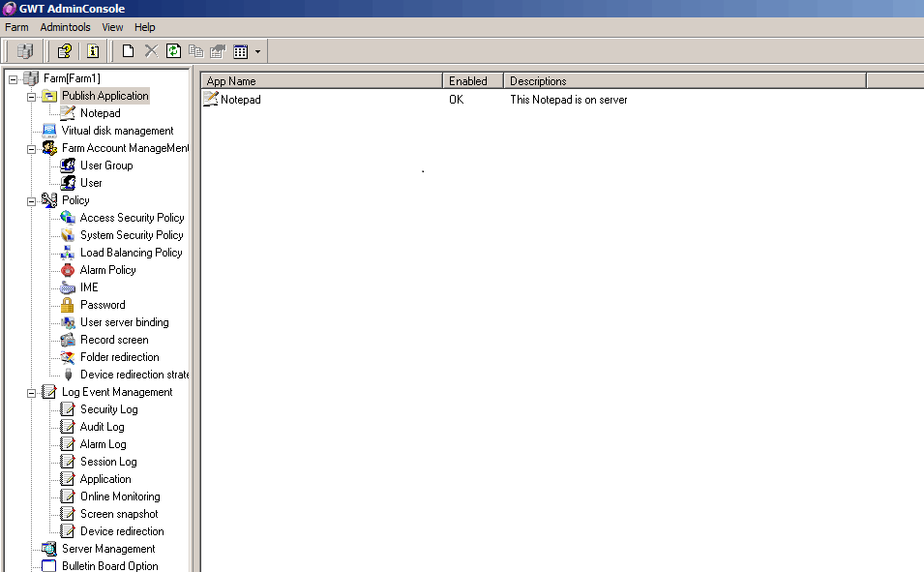This screenshot has width=924, height=572.
Task: Open the view mode dropdown arrow
Action: point(257,52)
